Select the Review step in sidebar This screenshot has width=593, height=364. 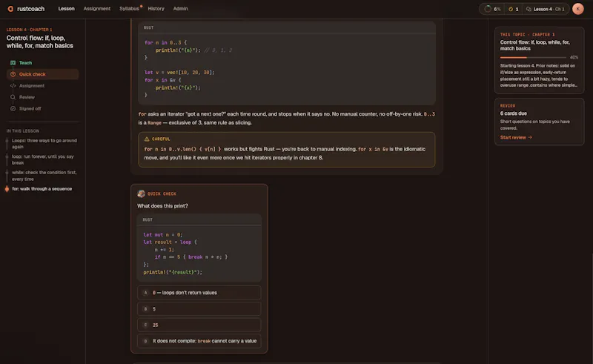click(x=42, y=97)
